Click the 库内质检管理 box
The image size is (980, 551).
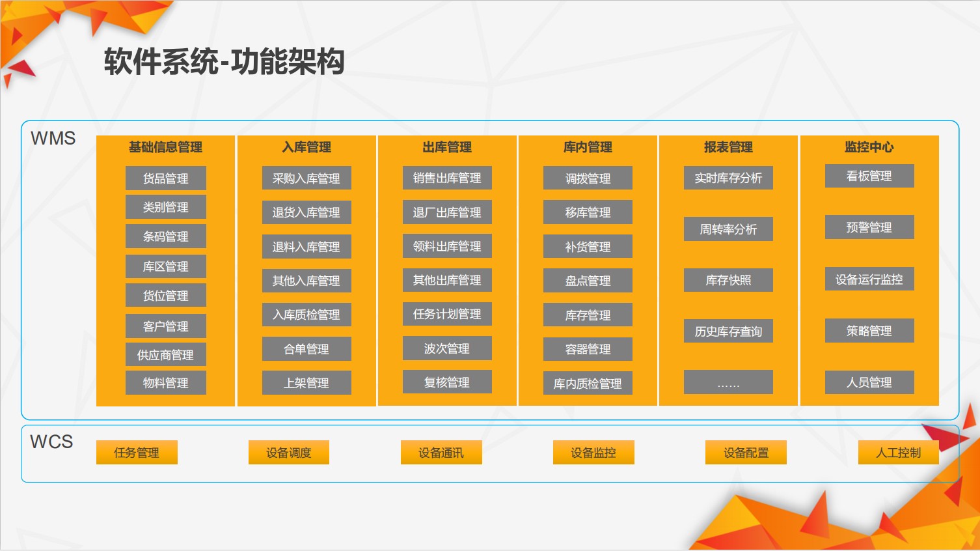pyautogui.click(x=588, y=384)
